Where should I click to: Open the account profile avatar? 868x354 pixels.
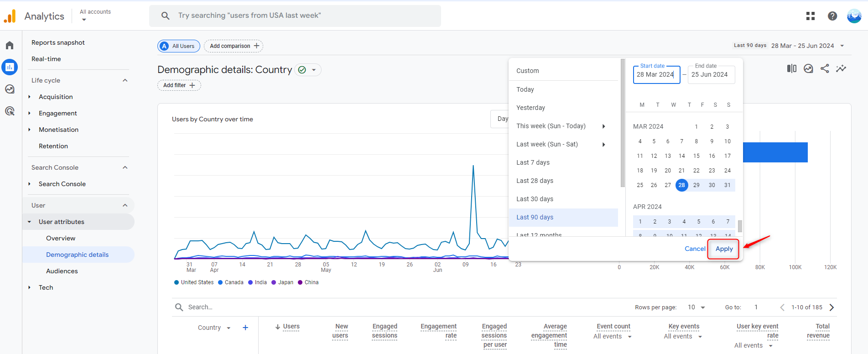coord(854,16)
